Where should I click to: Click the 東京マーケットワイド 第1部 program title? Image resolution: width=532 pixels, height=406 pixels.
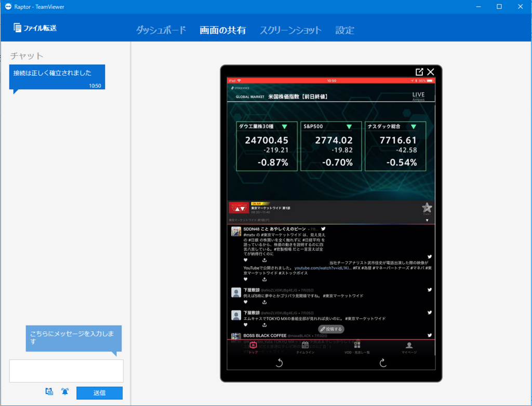(270, 208)
